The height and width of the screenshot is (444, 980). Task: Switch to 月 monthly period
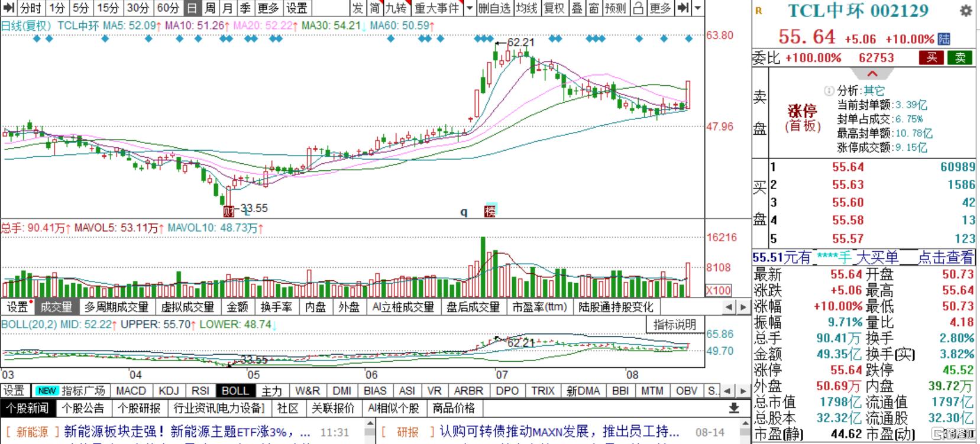click(x=228, y=8)
